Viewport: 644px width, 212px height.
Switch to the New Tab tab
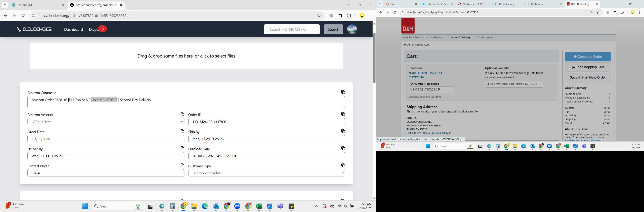click(x=546, y=4)
